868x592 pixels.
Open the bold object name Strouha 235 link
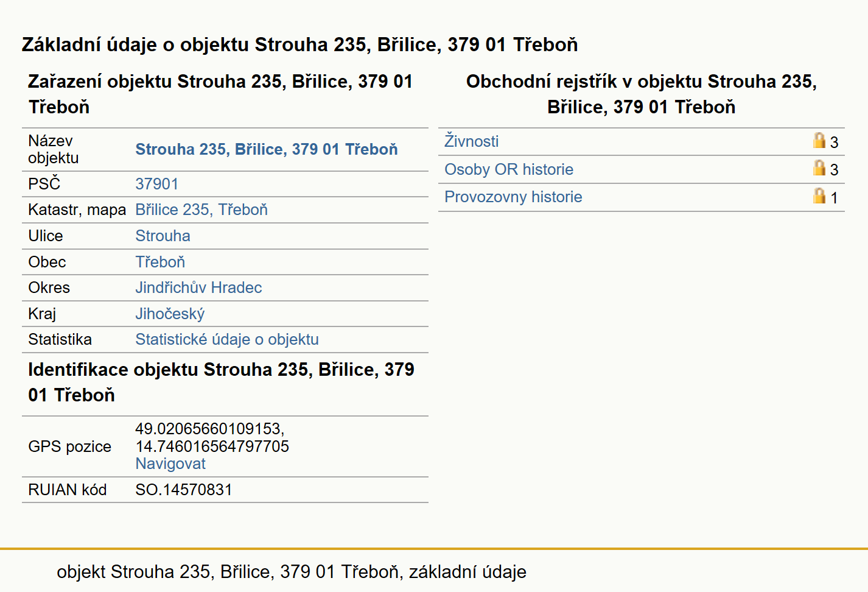[267, 149]
